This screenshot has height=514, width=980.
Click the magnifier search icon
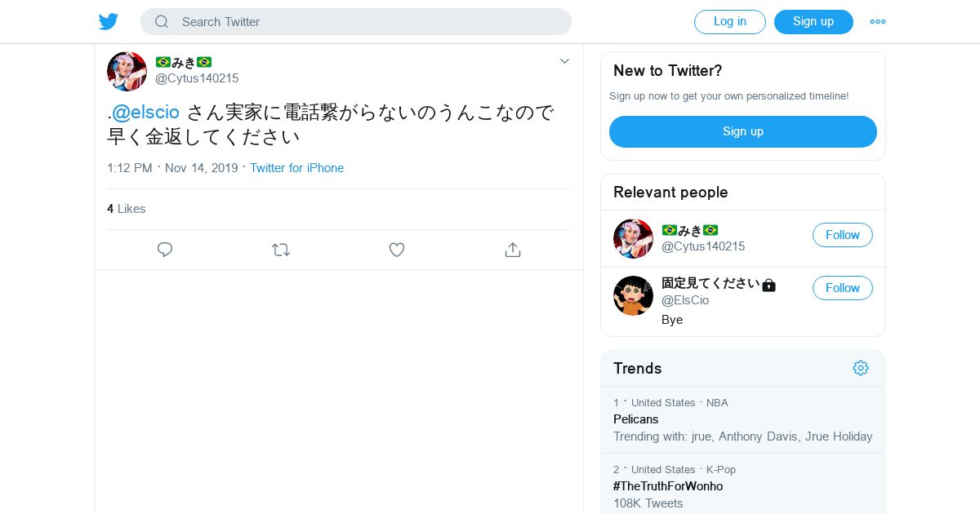(x=162, y=22)
